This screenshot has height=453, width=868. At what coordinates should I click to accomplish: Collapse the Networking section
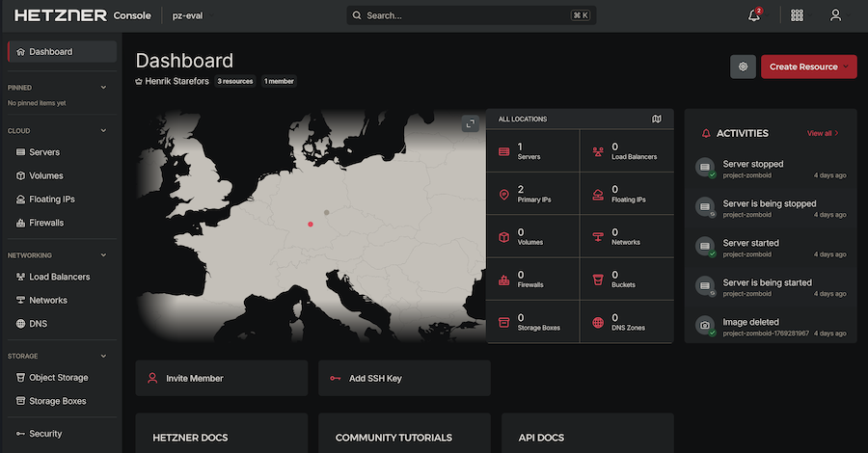pyautogui.click(x=103, y=255)
